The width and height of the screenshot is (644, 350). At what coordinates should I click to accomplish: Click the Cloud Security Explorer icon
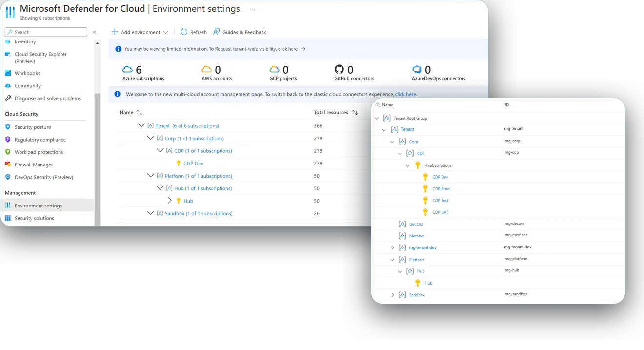pyautogui.click(x=8, y=54)
